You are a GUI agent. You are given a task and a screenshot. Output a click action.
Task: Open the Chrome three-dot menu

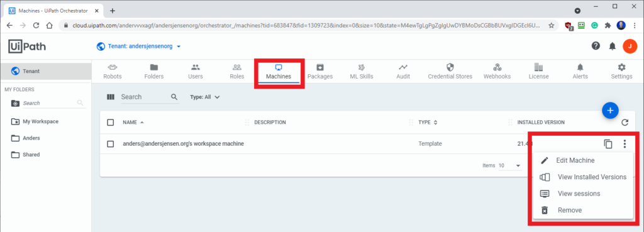coord(635,25)
